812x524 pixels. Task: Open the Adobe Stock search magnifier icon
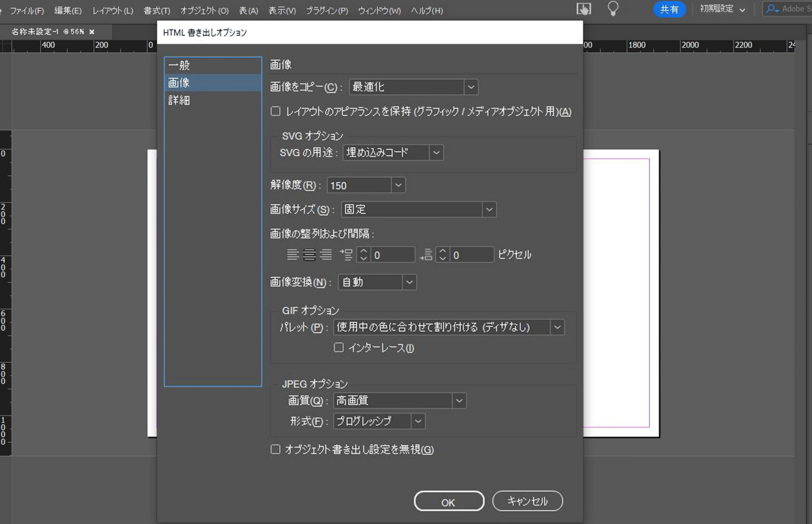point(771,8)
